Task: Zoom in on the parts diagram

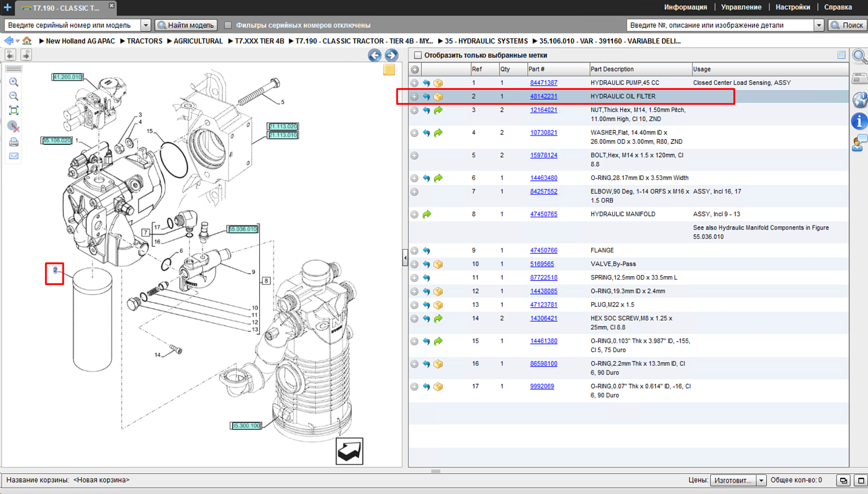Action: 14,82
